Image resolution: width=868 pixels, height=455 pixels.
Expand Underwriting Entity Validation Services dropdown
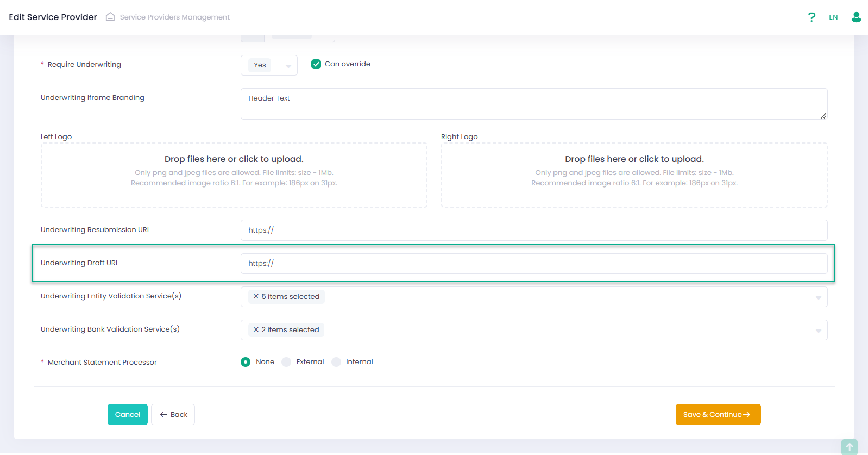click(818, 297)
